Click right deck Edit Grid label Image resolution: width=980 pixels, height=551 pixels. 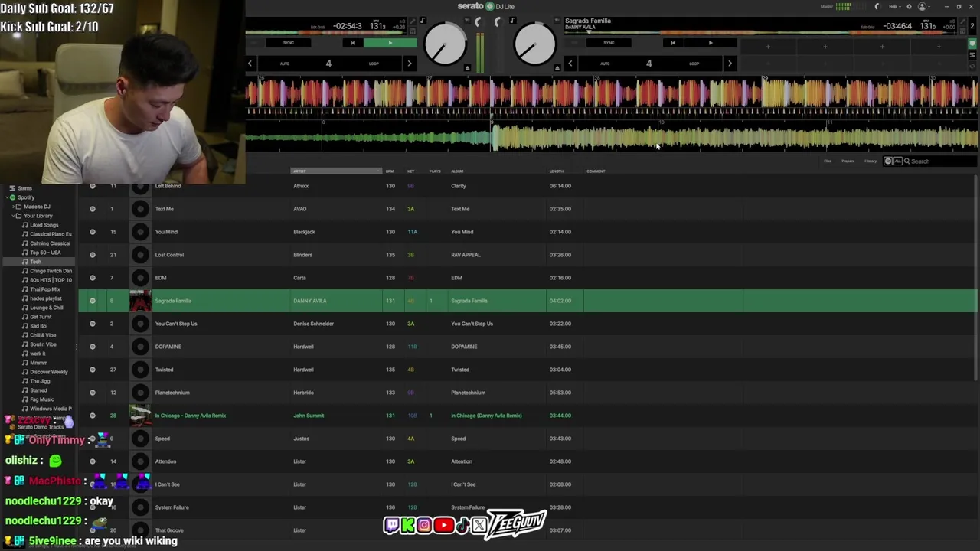coord(868,27)
